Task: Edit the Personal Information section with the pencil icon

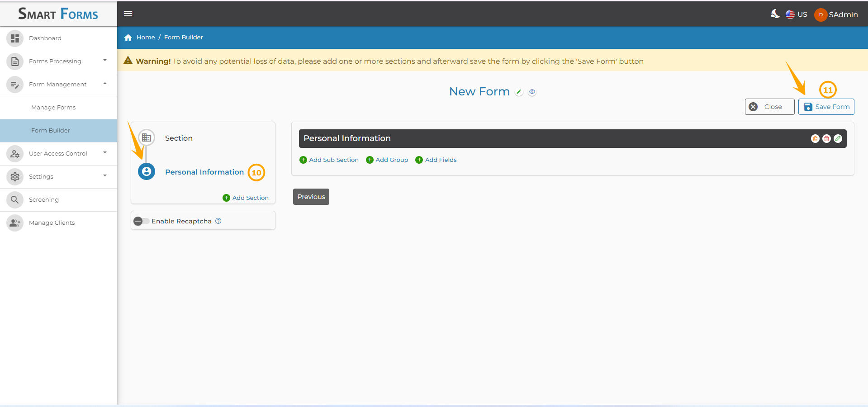Action: (838, 139)
